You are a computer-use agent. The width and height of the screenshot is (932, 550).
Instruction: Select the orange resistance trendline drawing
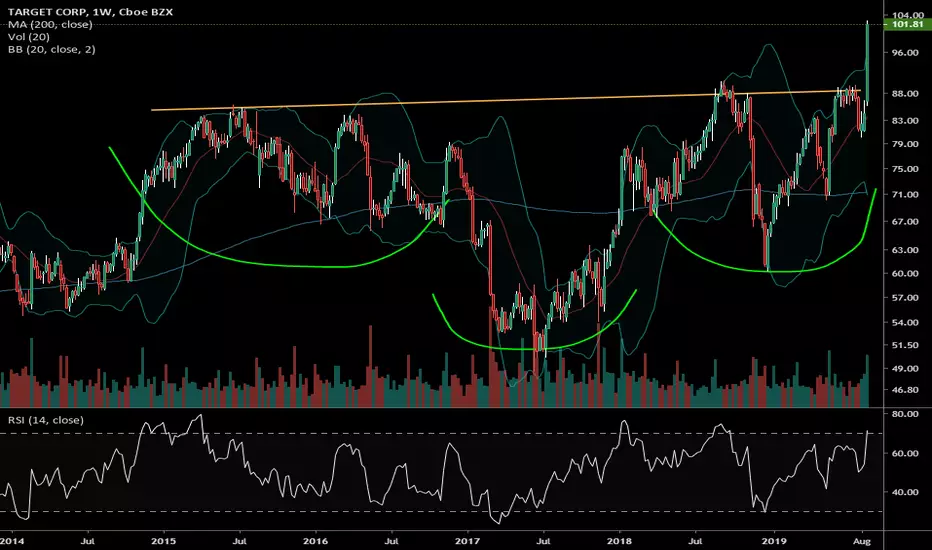505,100
